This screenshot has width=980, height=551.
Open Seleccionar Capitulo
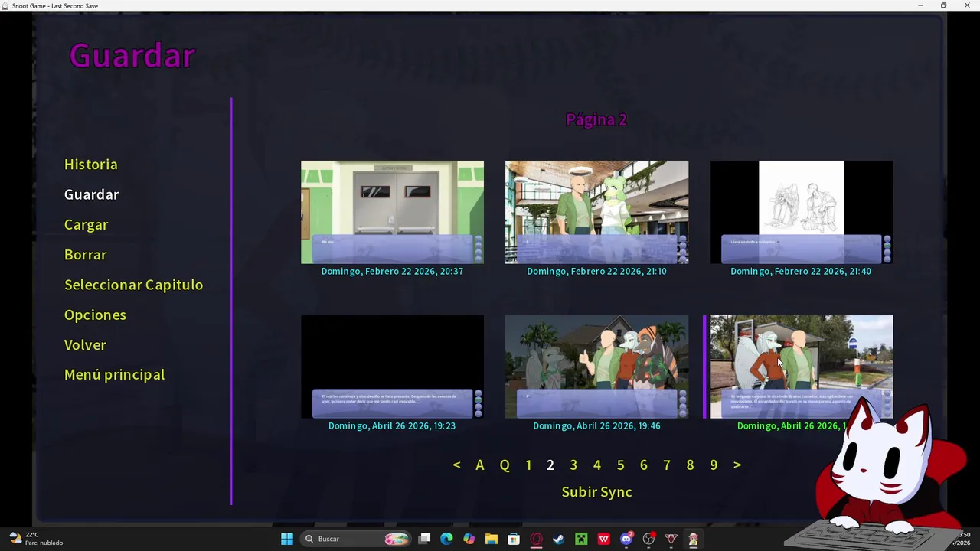tap(133, 285)
